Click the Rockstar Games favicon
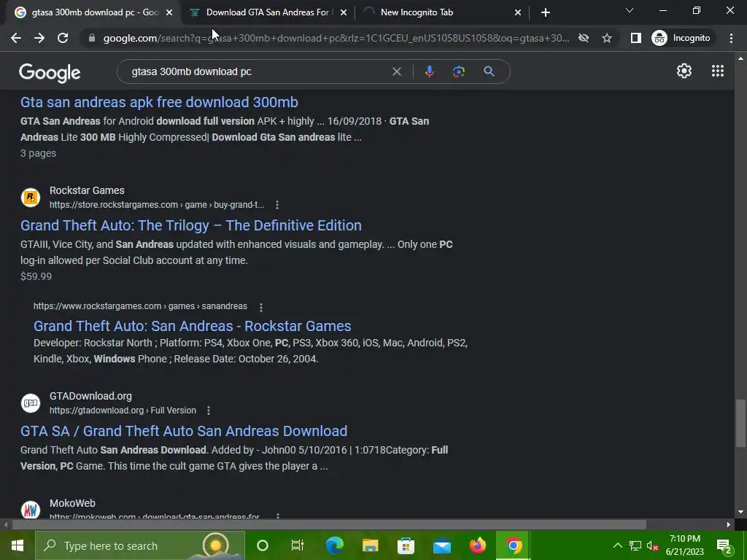The image size is (747, 560). pos(31,197)
